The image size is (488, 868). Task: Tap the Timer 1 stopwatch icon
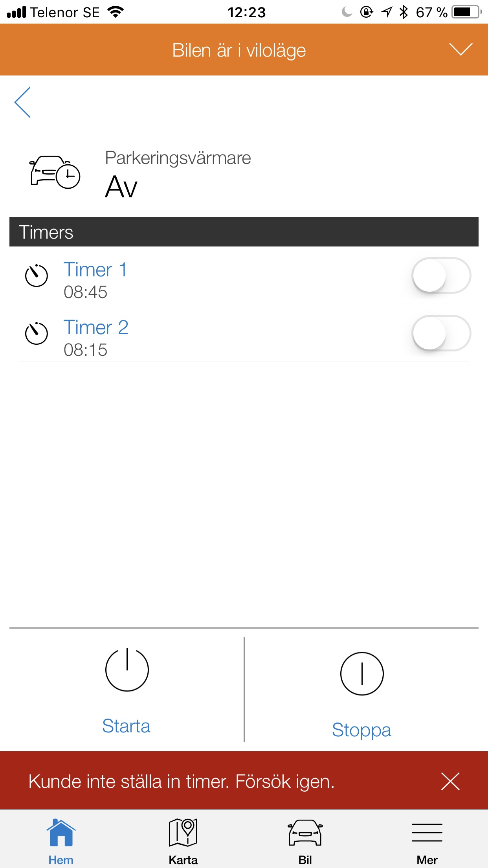coord(37,275)
